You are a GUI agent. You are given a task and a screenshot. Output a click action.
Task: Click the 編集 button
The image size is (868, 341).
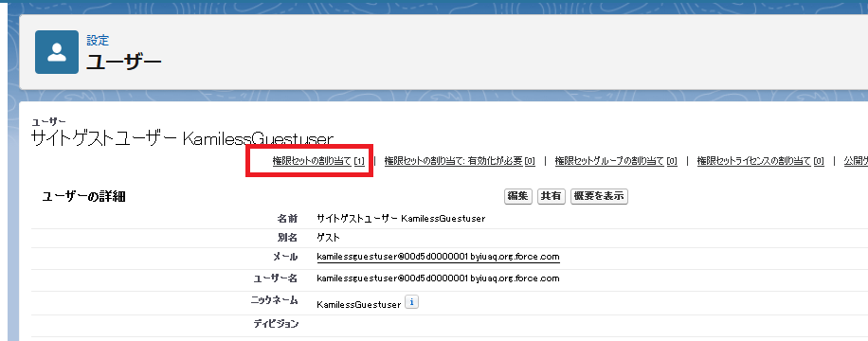click(518, 196)
